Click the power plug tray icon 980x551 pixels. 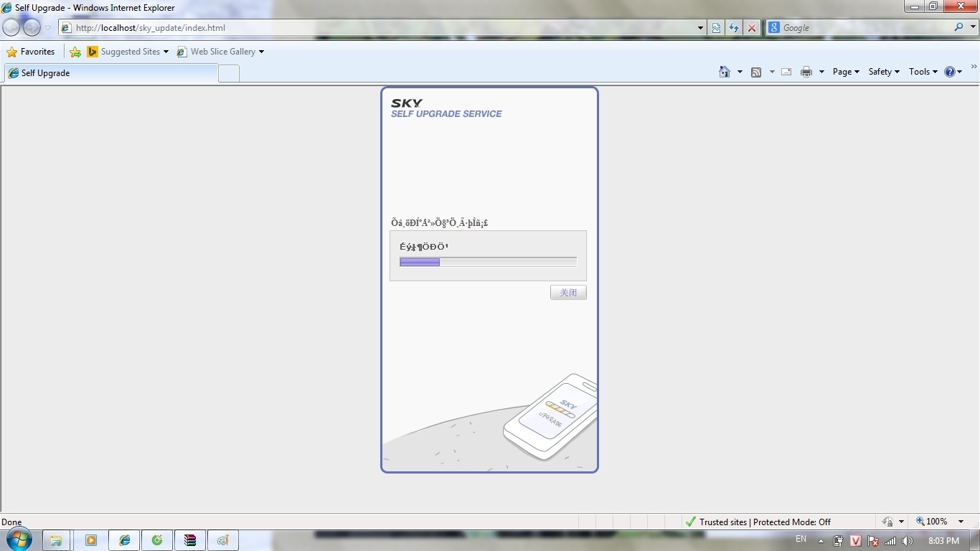pyautogui.click(x=838, y=541)
